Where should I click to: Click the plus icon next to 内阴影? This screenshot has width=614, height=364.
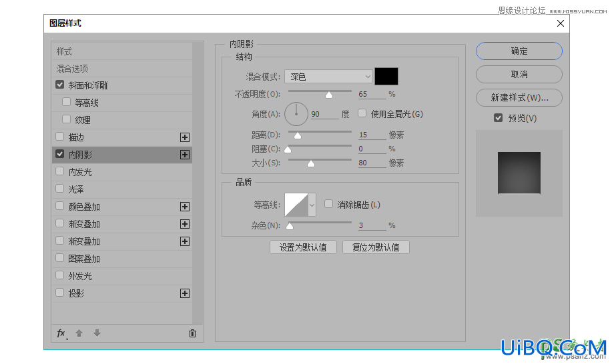tap(185, 155)
